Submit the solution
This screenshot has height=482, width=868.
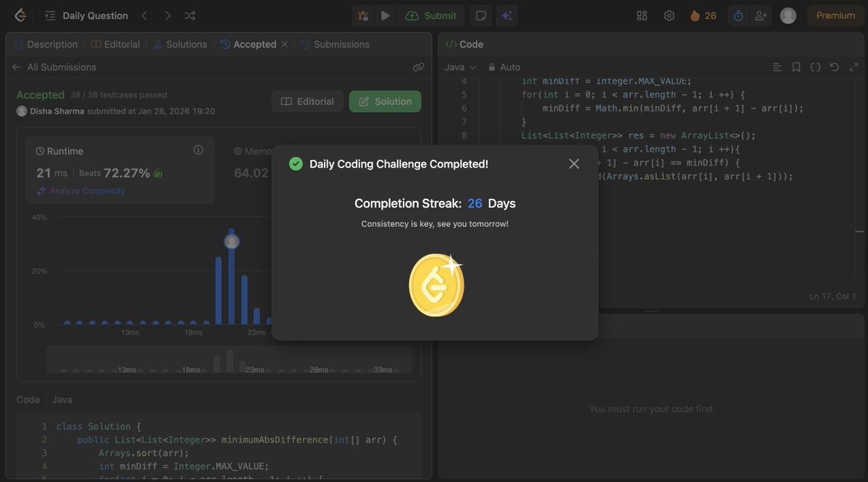431,15
